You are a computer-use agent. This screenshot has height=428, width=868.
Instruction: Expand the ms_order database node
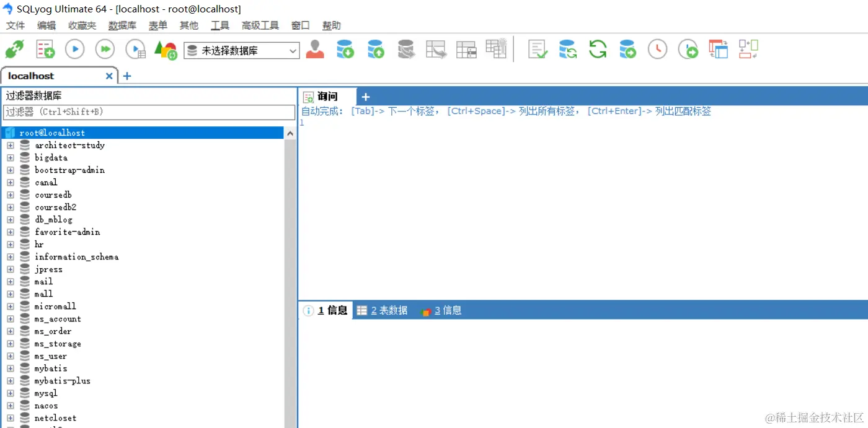10,331
